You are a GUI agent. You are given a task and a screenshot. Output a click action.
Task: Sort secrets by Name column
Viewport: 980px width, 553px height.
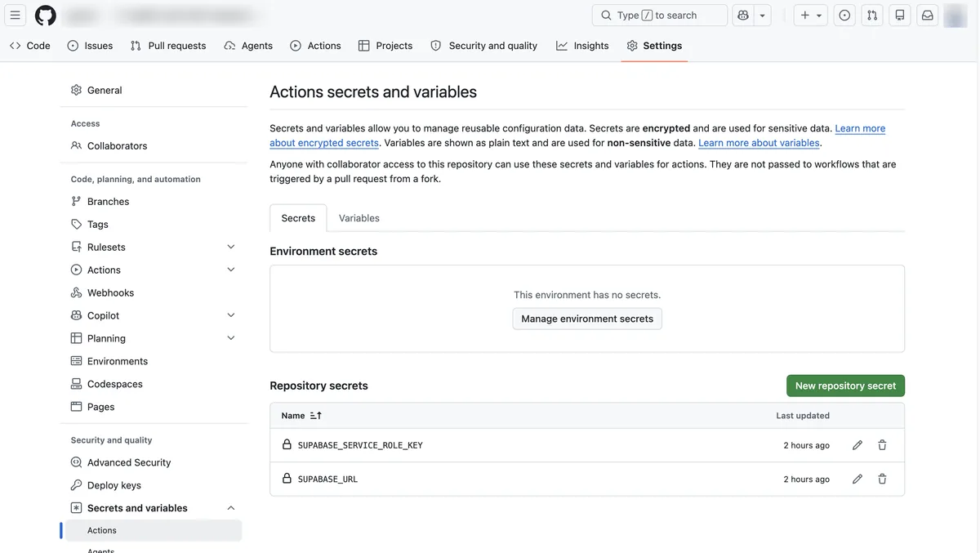301,416
